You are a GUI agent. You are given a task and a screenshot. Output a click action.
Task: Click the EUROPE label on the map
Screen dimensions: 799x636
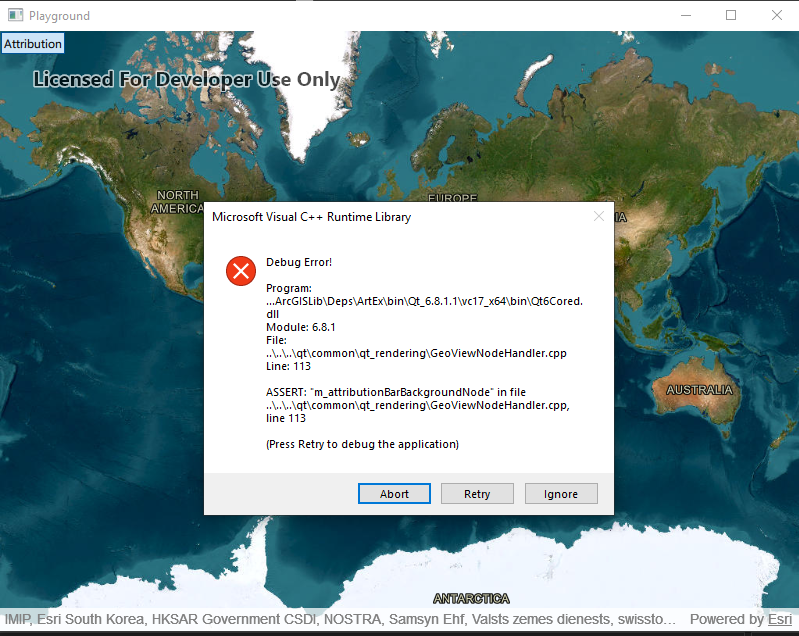click(x=452, y=198)
